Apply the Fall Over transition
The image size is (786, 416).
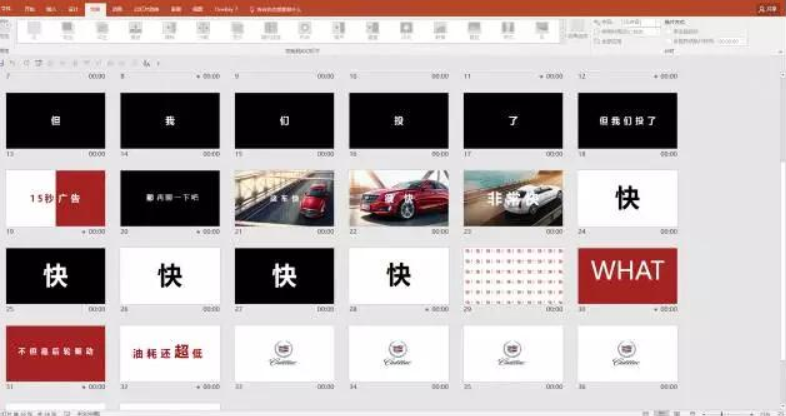pyautogui.click(x=440, y=30)
